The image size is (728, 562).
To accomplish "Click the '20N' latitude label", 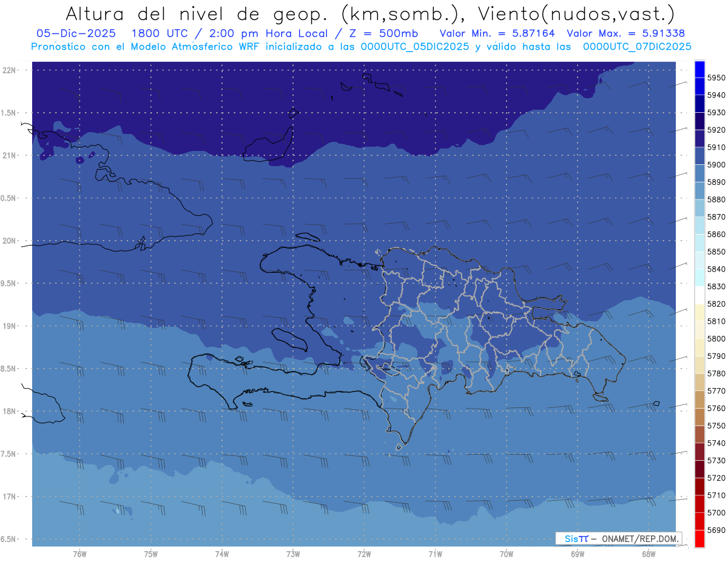I will tap(10, 241).
